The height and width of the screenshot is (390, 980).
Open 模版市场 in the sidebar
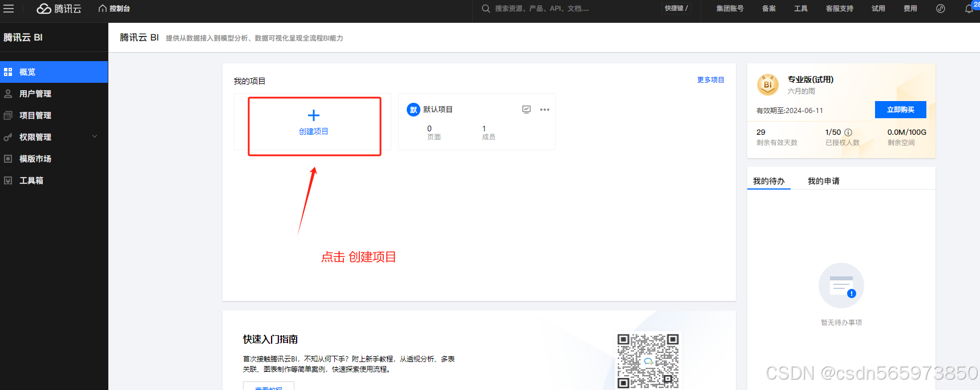[54, 159]
